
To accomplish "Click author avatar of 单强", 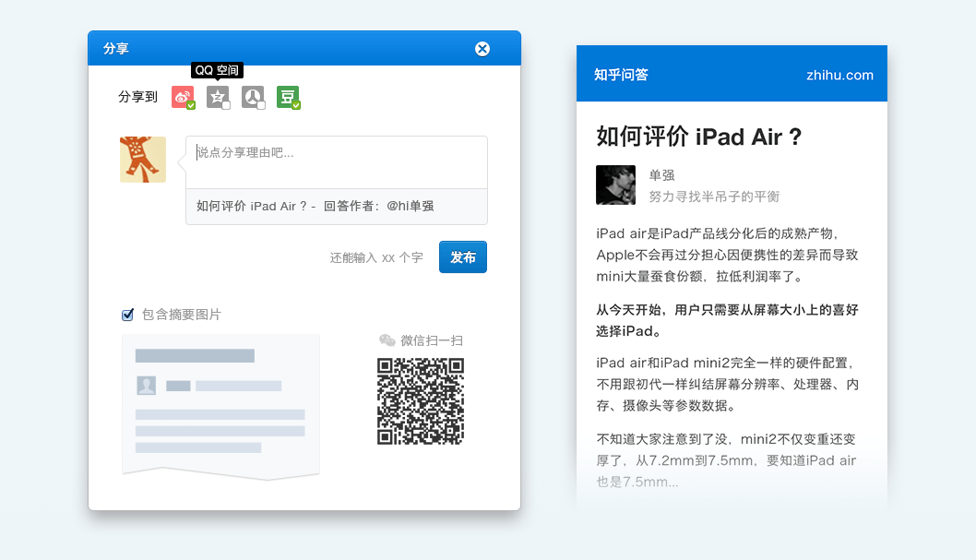I will [x=615, y=185].
